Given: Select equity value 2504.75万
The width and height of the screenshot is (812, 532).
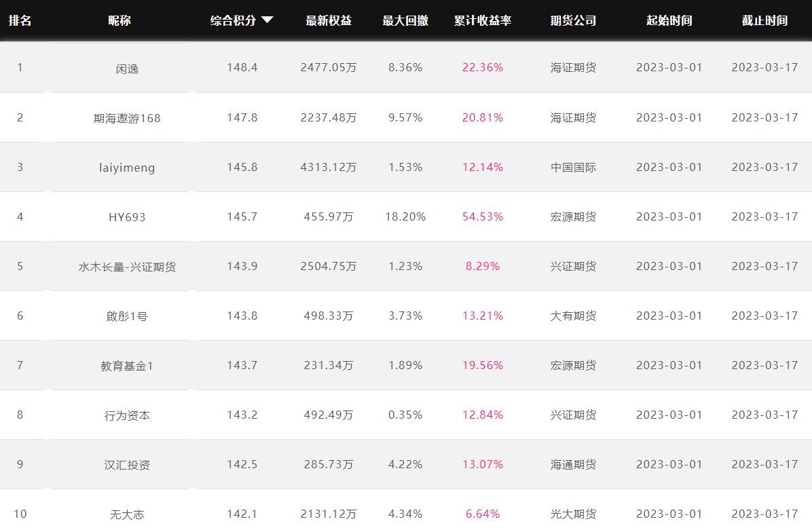Looking at the screenshot, I should click(x=329, y=266).
